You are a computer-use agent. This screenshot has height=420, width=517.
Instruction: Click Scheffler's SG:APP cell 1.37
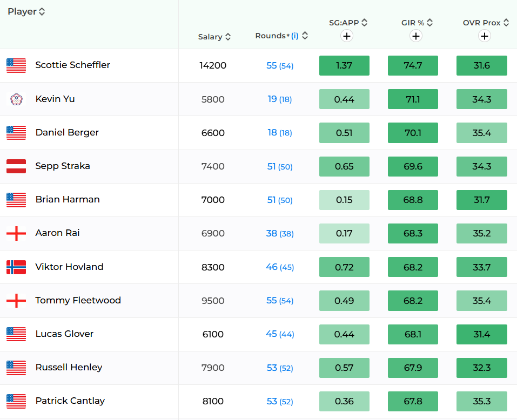344,65
